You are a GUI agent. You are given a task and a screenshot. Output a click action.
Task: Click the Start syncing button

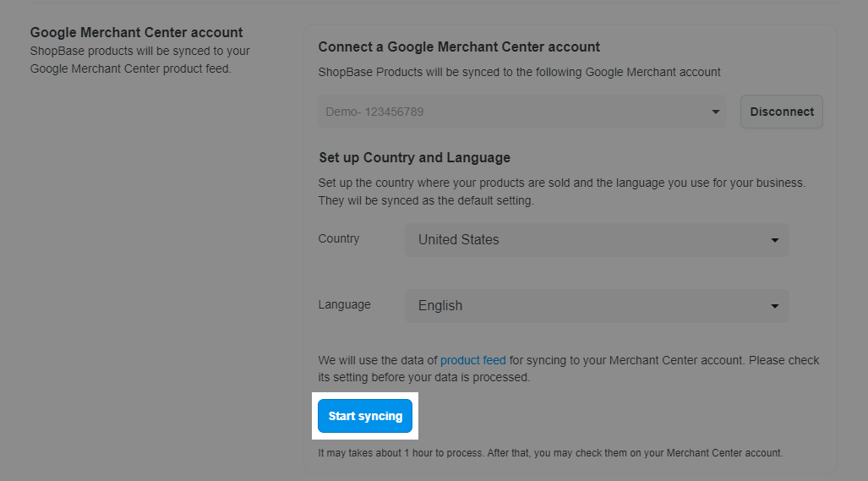365,416
